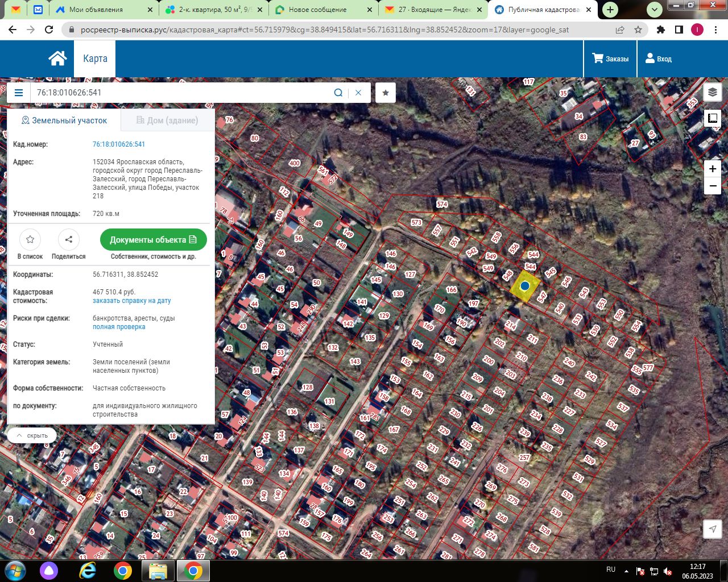Switch to Дом (здание) tab
Viewport: 728px width, 582px height.
[168, 120]
